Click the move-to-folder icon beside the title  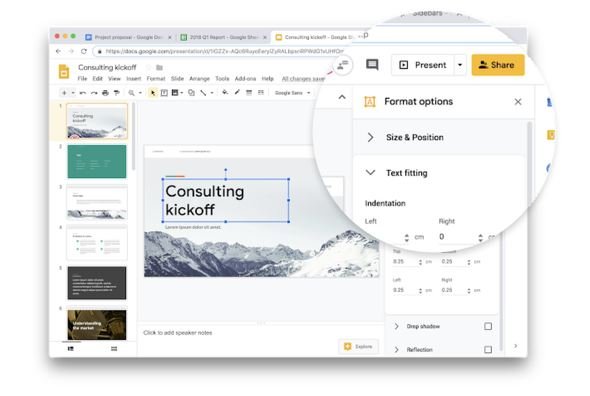[x=160, y=67]
